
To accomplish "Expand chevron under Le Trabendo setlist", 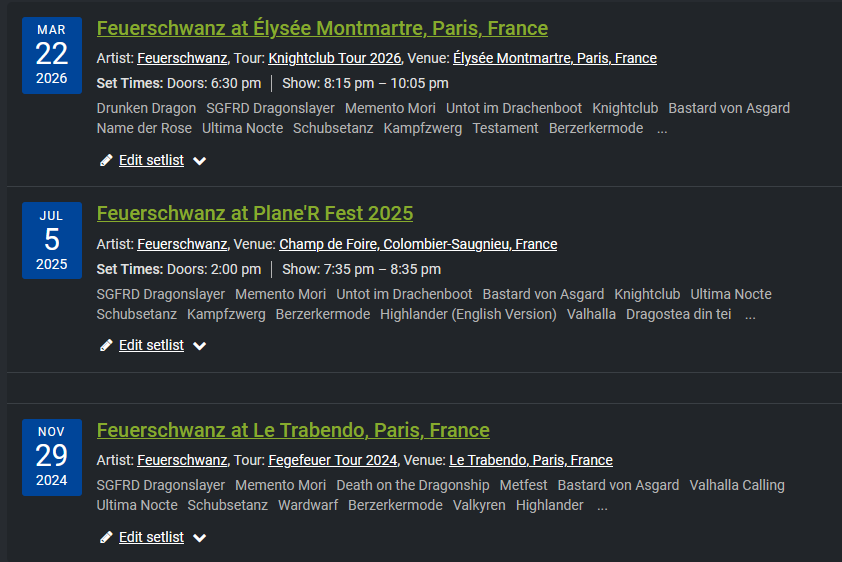I will click(x=199, y=538).
